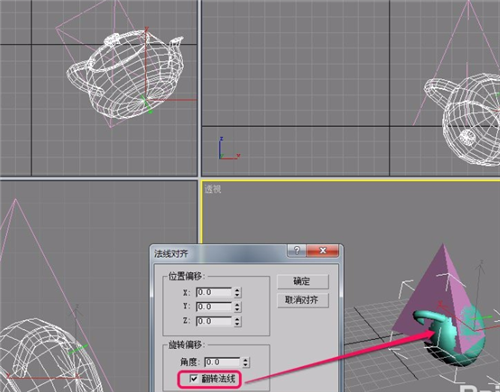The height and width of the screenshot is (392, 500).
Task: Click the Z position offset input field
Action: point(214,321)
